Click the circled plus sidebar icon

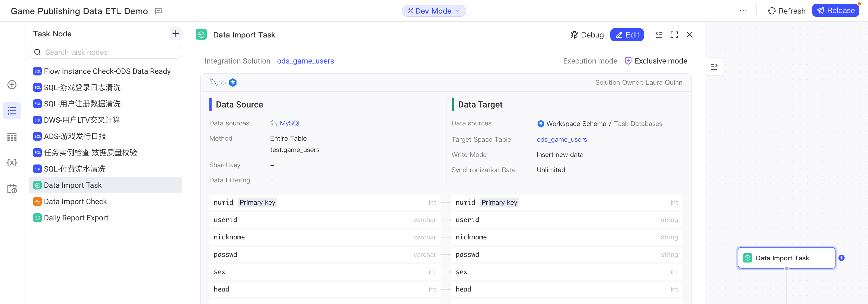pos(12,85)
